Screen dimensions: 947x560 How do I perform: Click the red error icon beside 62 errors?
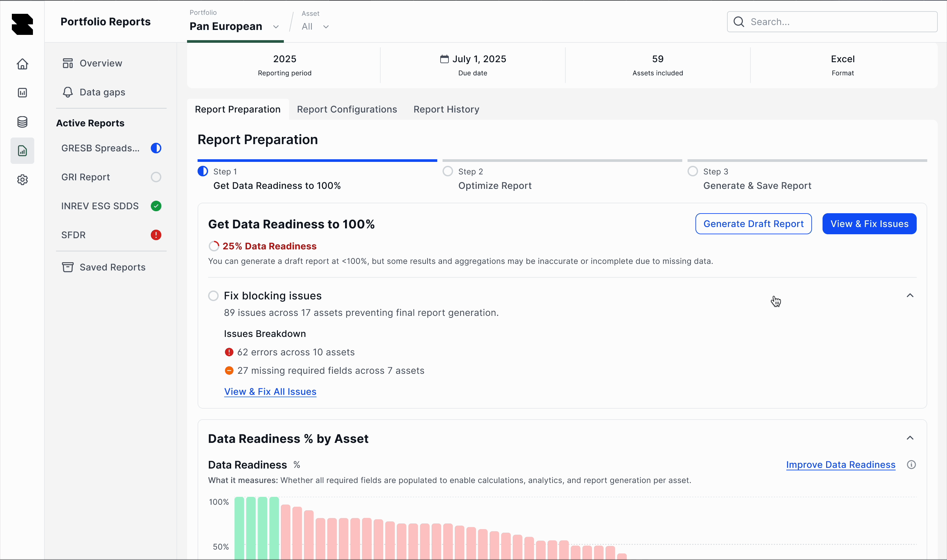coord(229,352)
